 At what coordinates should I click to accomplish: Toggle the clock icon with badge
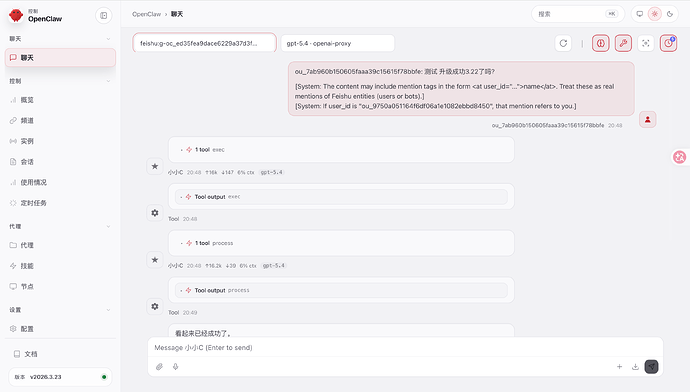[668, 43]
